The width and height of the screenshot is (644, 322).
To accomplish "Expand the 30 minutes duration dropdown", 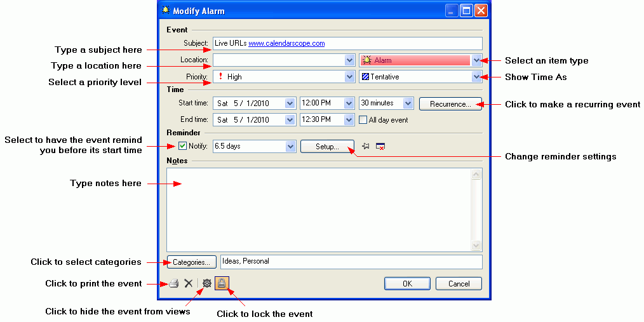I will coord(408,103).
